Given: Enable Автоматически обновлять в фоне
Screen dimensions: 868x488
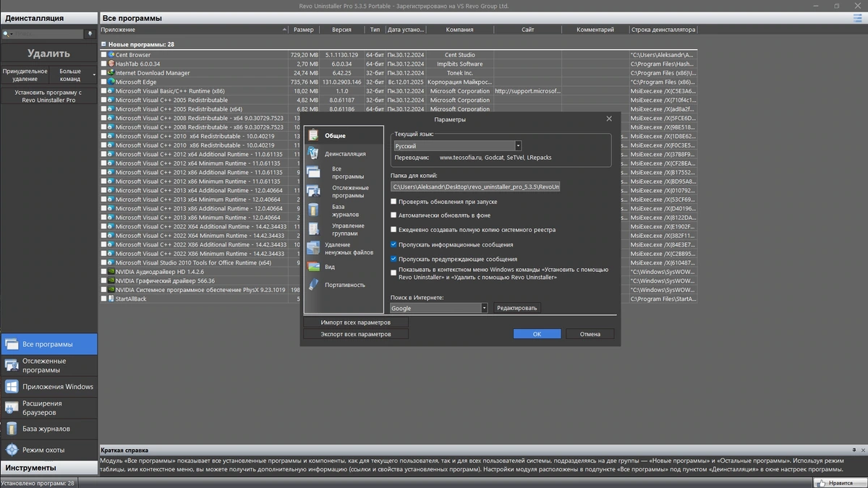Looking at the screenshot, I should click(393, 215).
